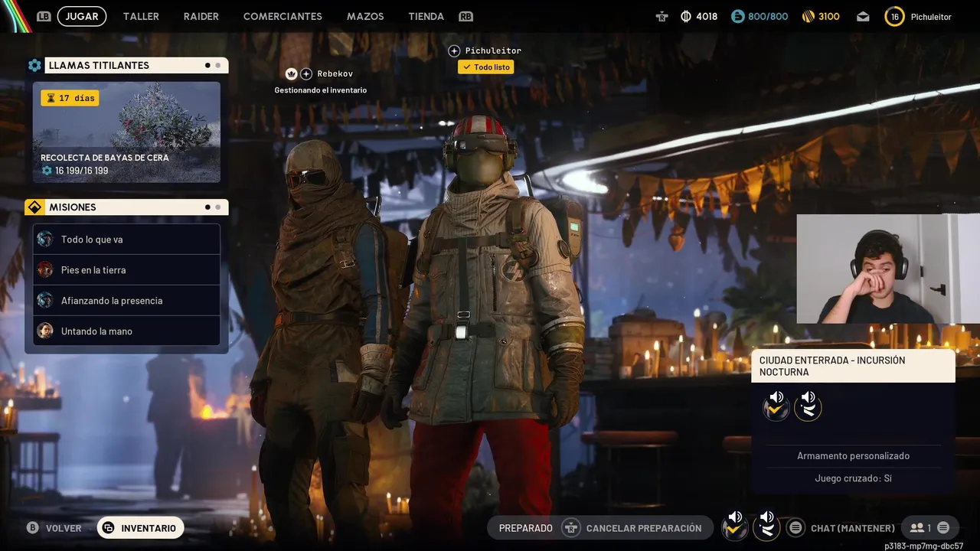Go back with the Volver button
980x551 pixels.
pos(54,528)
